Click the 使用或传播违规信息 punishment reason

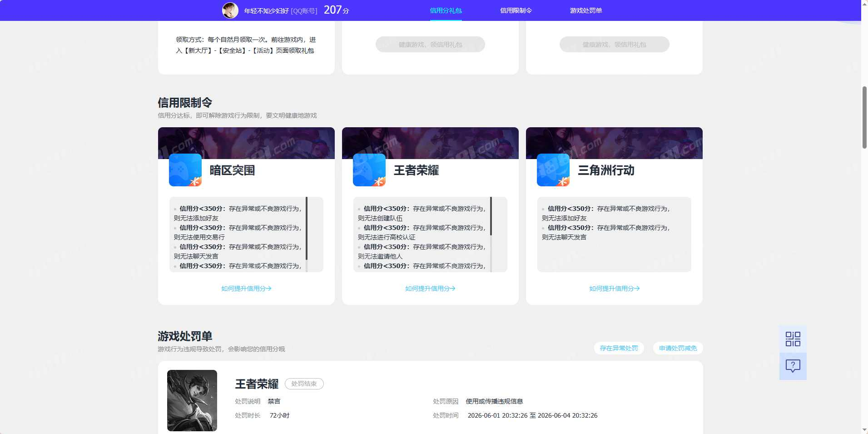pyautogui.click(x=494, y=401)
